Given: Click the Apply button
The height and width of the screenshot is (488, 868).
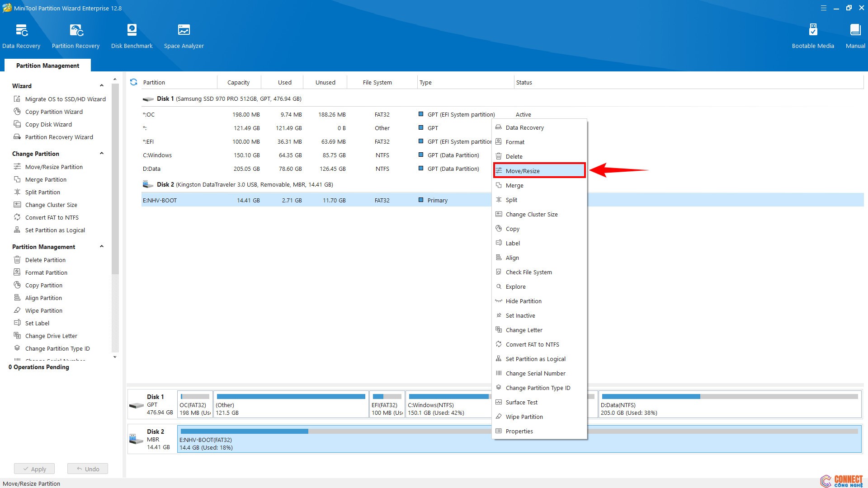Looking at the screenshot, I should coord(34,469).
